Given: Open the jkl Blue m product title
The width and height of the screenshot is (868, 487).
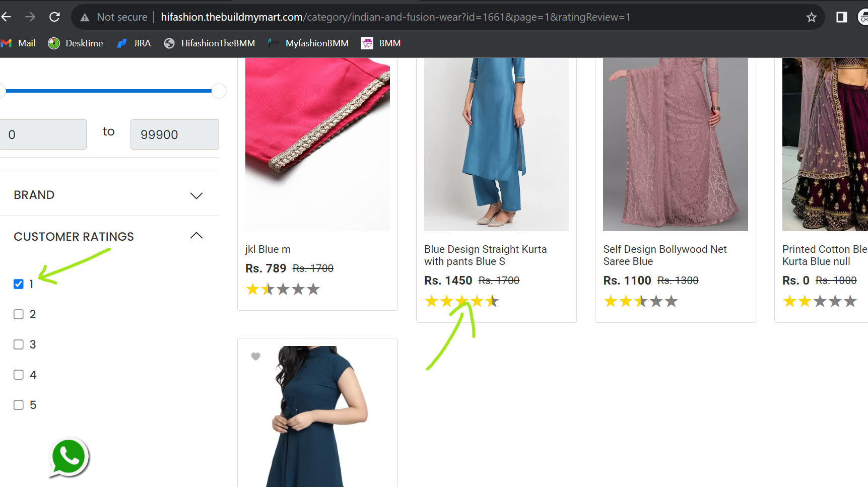Looking at the screenshot, I should [x=268, y=249].
